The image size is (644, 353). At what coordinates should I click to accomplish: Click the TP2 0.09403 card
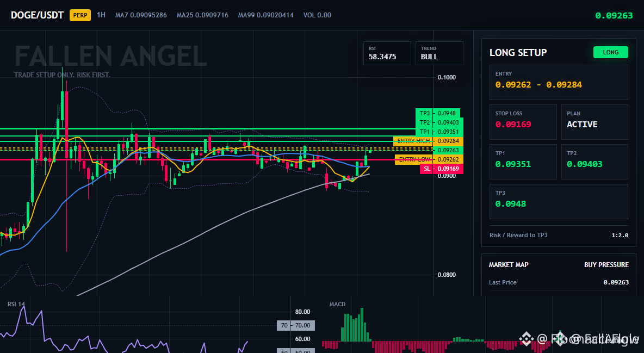pos(595,162)
